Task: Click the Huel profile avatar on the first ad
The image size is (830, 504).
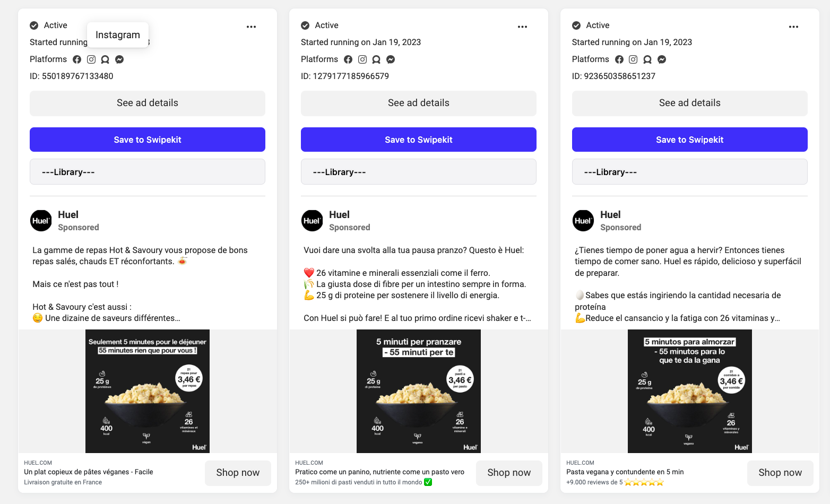Action: pos(41,221)
